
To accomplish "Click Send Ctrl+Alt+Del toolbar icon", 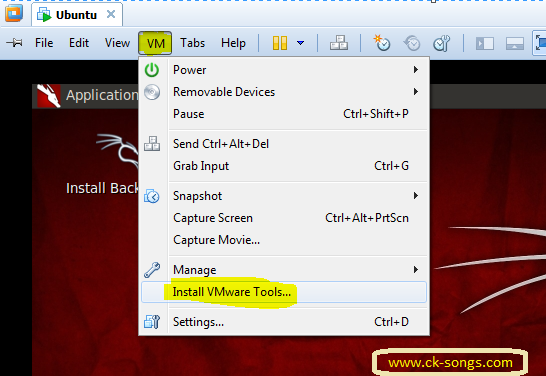I will (339, 43).
